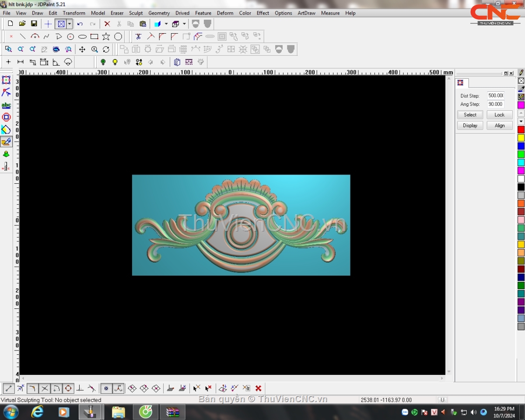The width and height of the screenshot is (525, 420).
Task: Open WinRAR from the taskbar
Action: coord(173,412)
